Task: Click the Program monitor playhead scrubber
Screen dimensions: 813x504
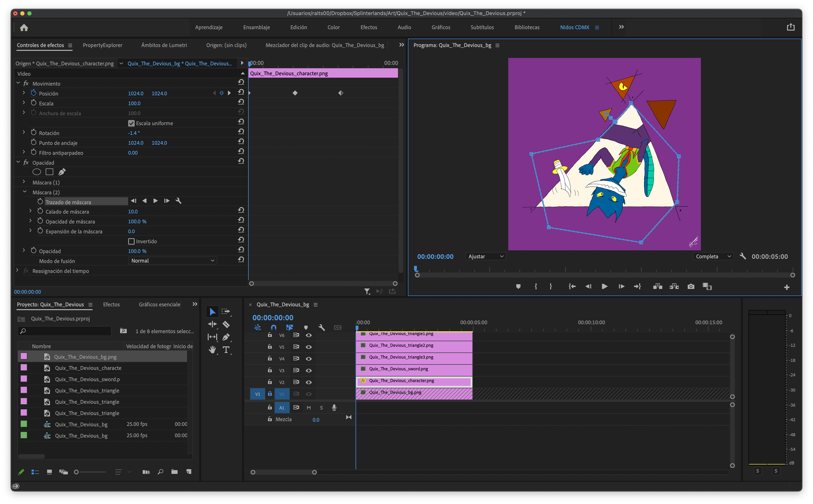Action: [415, 269]
